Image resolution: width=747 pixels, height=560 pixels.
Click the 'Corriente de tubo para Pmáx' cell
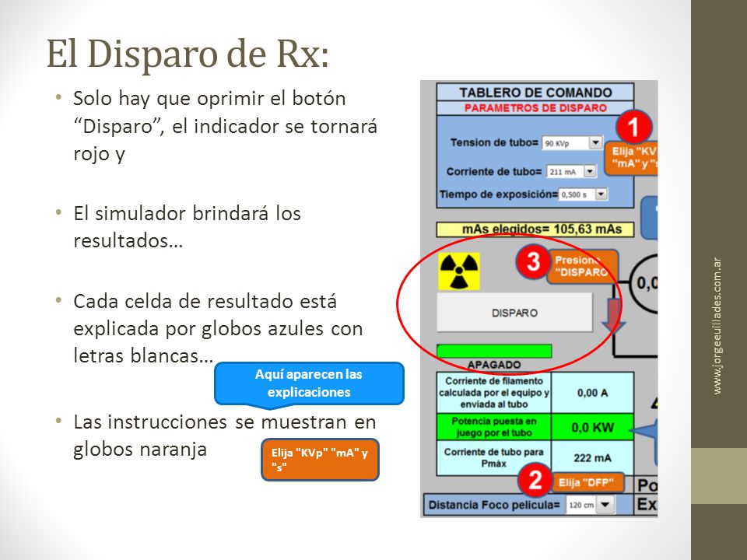click(x=494, y=458)
